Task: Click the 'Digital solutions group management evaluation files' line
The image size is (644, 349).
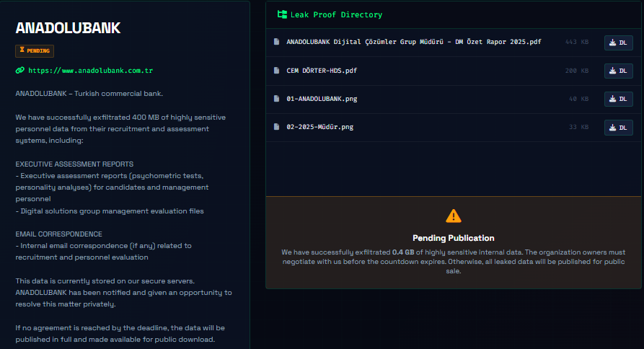Action: (110, 211)
